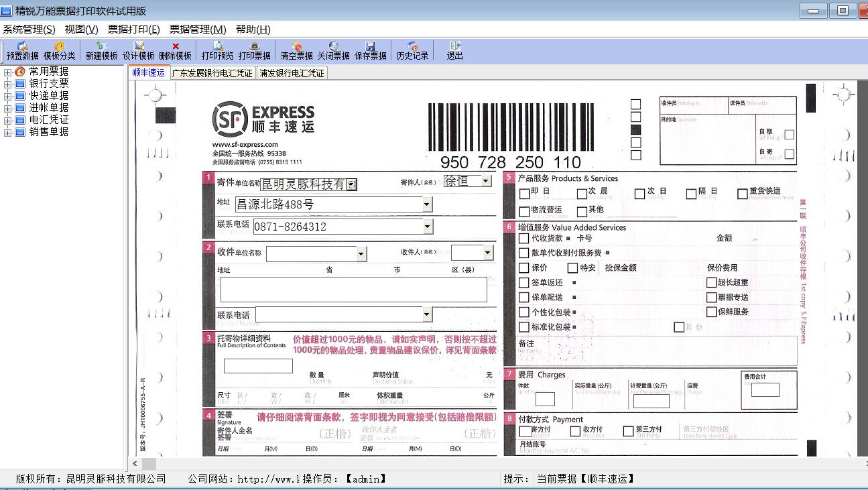Expand the 电汇凭证 tree node
This screenshot has width=868, height=490.
tap(8, 121)
